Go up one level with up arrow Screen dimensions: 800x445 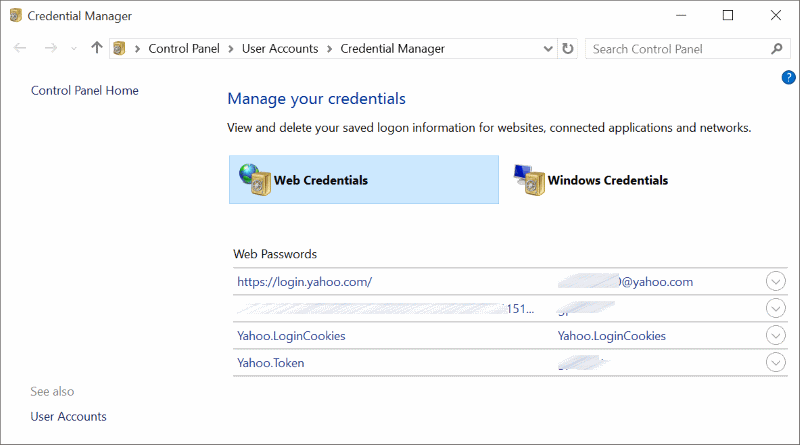(96, 47)
